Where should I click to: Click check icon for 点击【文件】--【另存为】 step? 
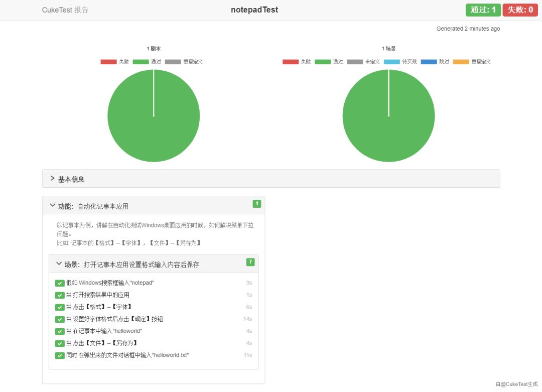click(x=60, y=343)
